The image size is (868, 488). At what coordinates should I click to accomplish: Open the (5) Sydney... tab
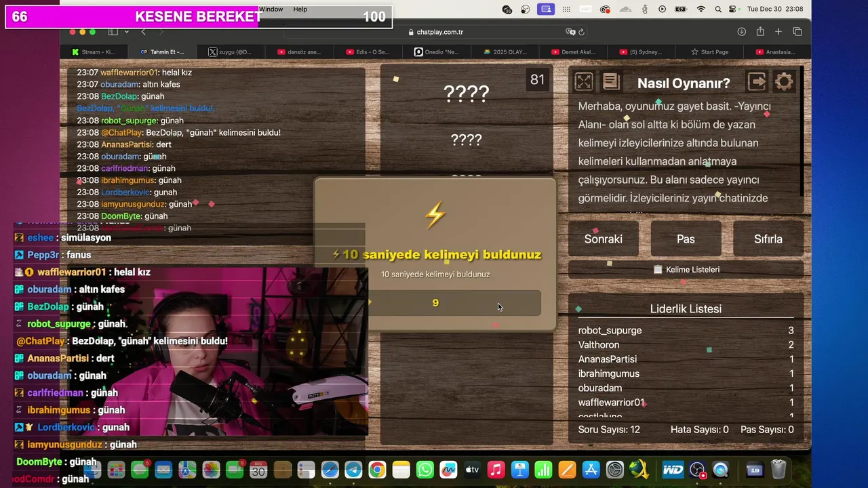(642, 52)
